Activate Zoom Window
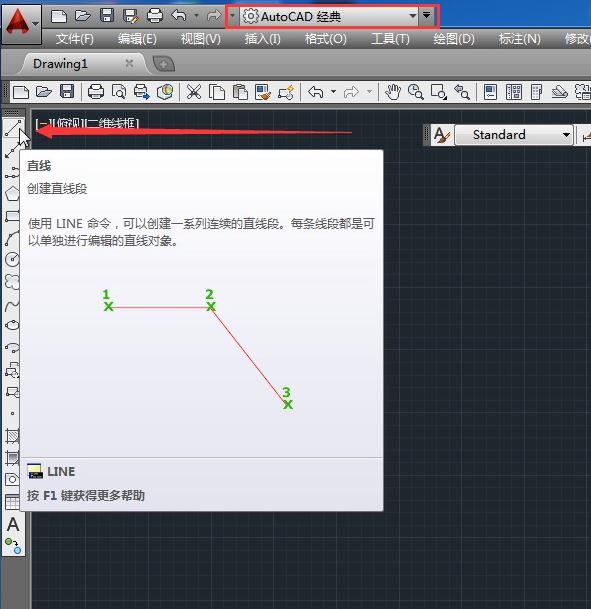This screenshot has height=609, width=591. pyautogui.click(x=439, y=92)
